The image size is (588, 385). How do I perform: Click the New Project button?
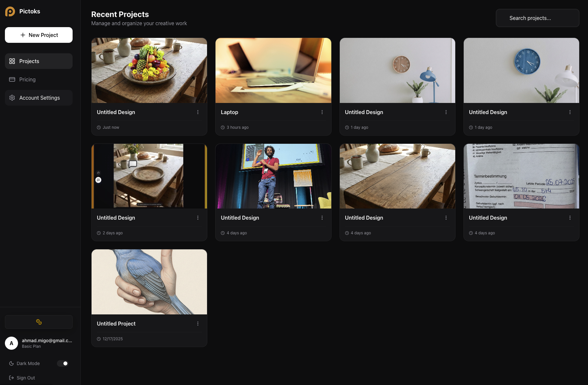39,35
